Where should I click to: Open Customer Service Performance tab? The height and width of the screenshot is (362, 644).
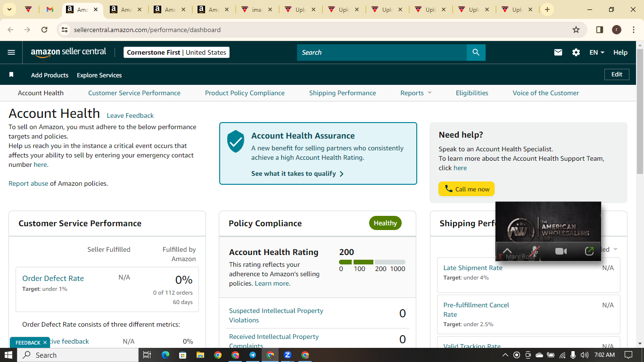tap(134, 93)
